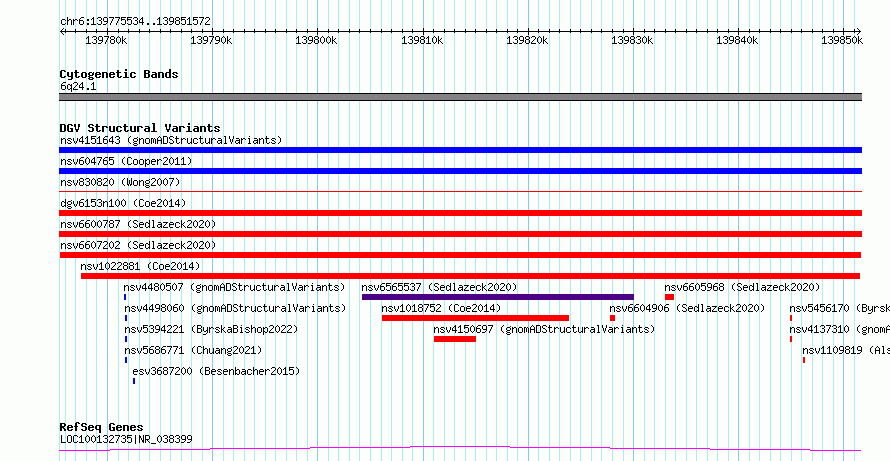Image resolution: width=890 pixels, height=461 pixels.
Task: Click the 139810k ruler tick label
Action: click(422, 40)
